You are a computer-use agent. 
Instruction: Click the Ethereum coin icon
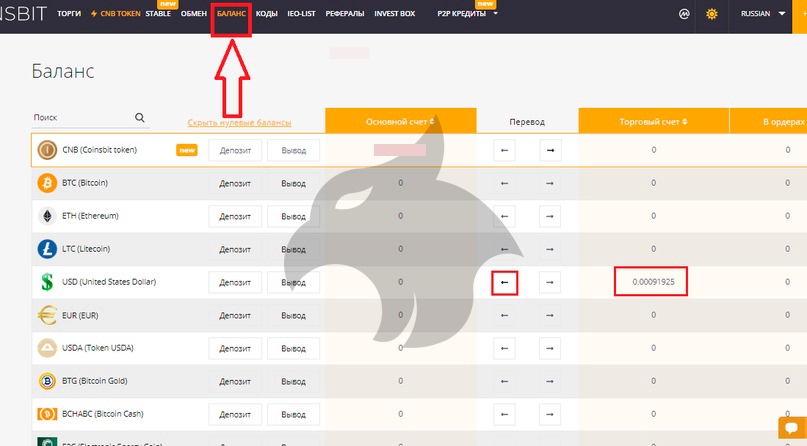47,216
